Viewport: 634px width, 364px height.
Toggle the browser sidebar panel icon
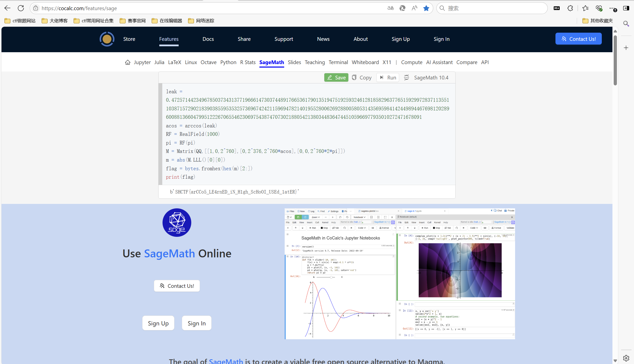(x=626, y=8)
